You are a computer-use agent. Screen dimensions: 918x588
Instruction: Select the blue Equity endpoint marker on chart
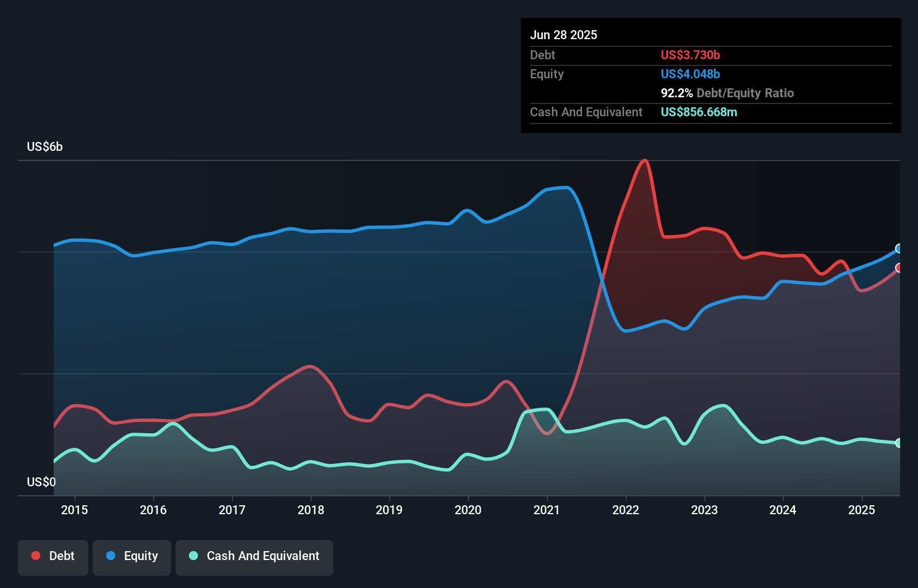[x=898, y=249]
